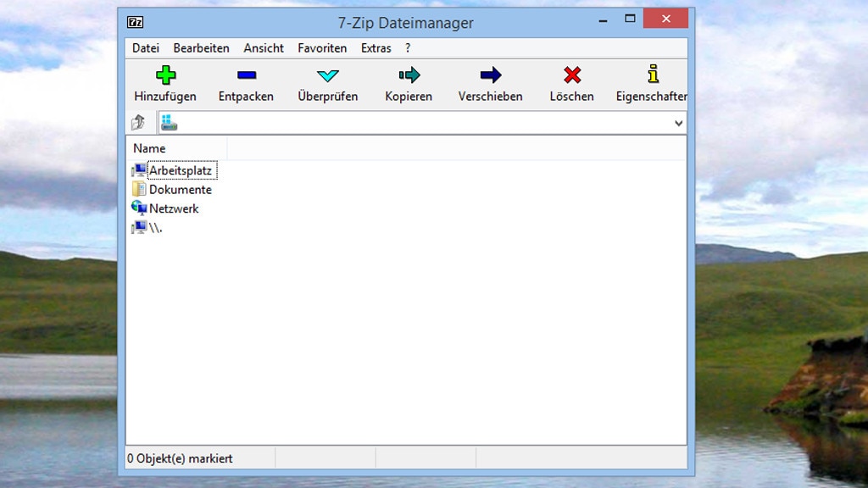Click the computer icon in address bar
Image resolution: width=868 pixels, height=488 pixels.
(x=169, y=123)
